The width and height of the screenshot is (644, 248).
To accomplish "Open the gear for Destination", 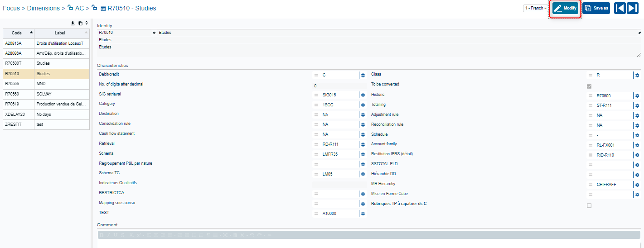I will [363, 115].
